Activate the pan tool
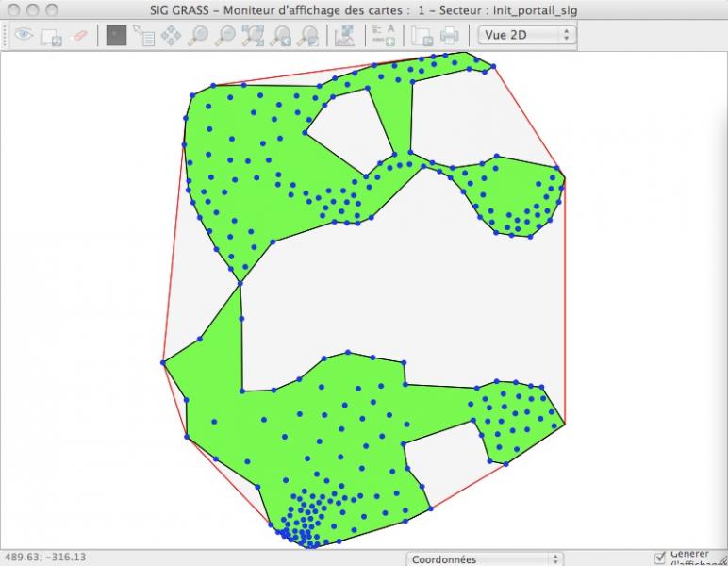The width and height of the screenshot is (728, 566). [171, 36]
